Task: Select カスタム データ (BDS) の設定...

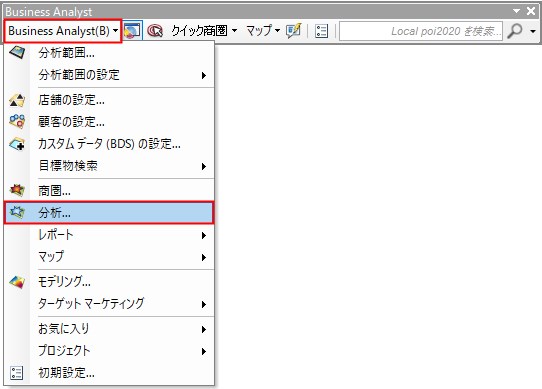Action: (x=109, y=144)
